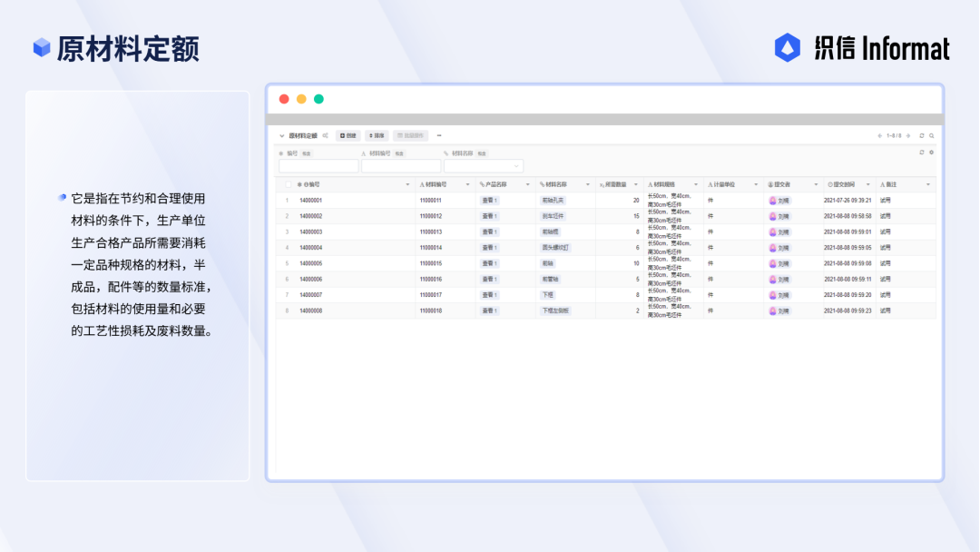Collapse the 原材料定额 view chevron
980x552 pixels.
(x=282, y=135)
